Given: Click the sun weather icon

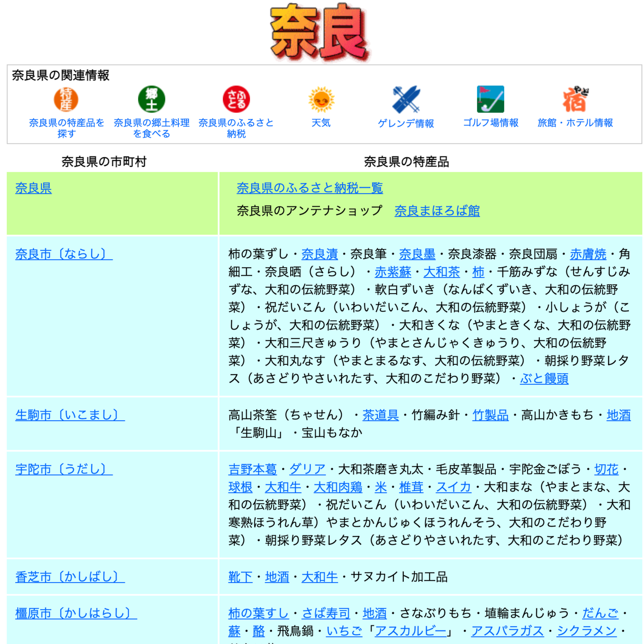Looking at the screenshot, I should (x=321, y=99).
